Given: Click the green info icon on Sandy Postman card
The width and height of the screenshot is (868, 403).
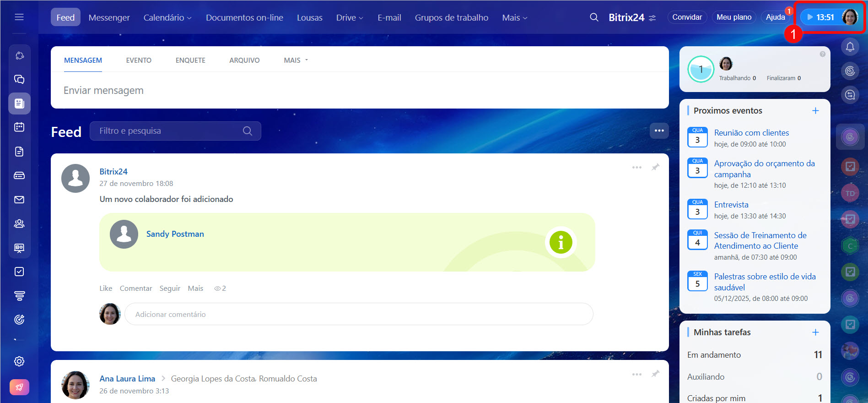Looking at the screenshot, I should (561, 242).
